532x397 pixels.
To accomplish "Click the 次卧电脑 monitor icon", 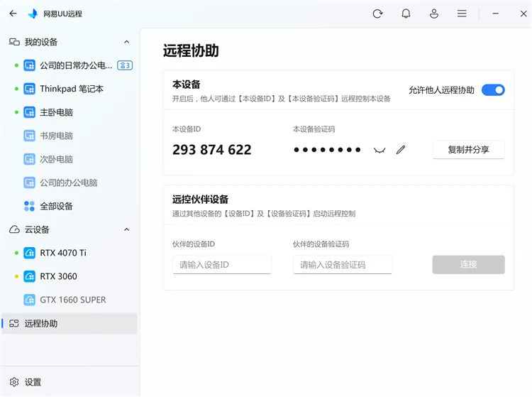I will (29, 159).
